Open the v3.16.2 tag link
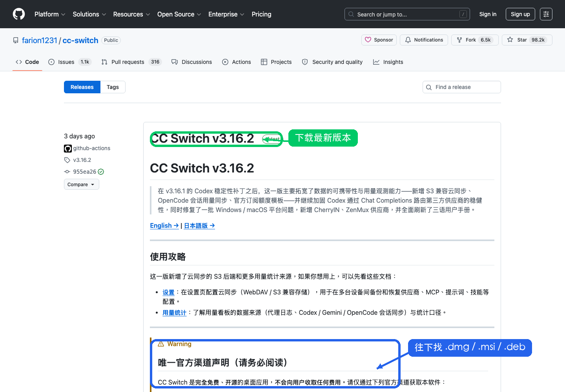565x392 pixels. (x=82, y=160)
